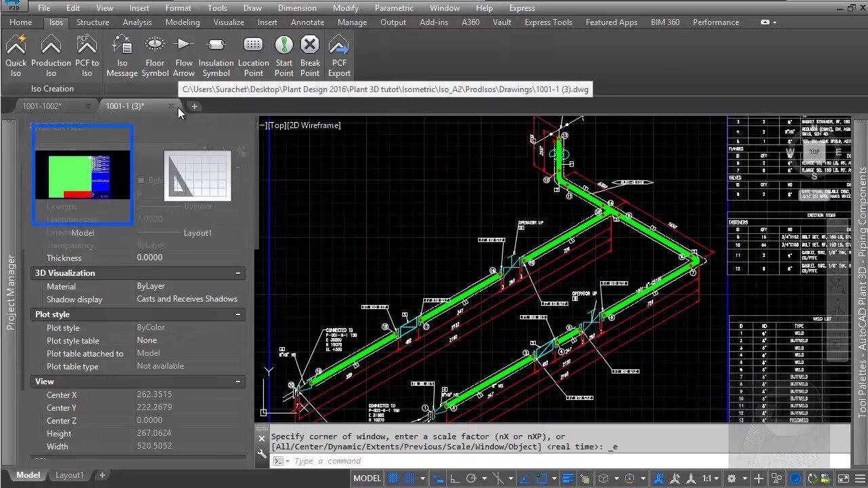
Task: Add an Insulation Symbol
Action: (x=216, y=56)
